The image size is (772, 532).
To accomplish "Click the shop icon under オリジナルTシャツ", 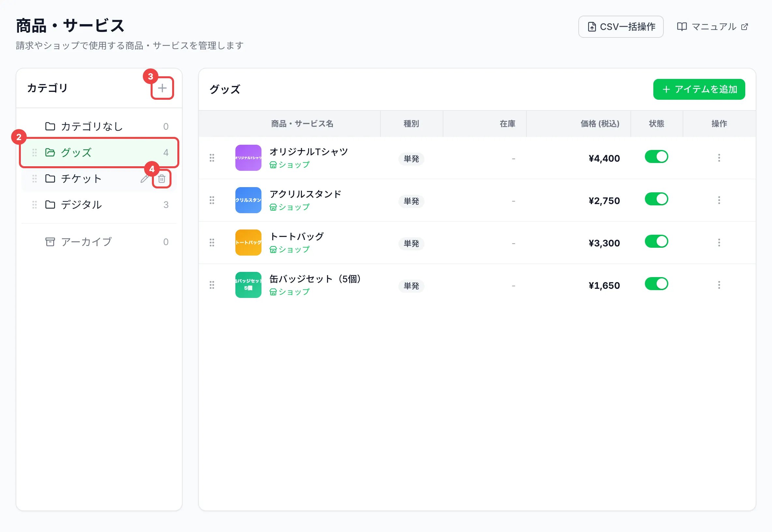I will (273, 165).
